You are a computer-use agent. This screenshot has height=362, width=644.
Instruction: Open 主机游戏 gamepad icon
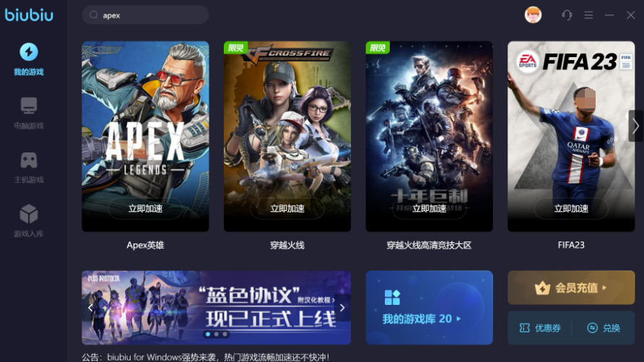click(29, 160)
